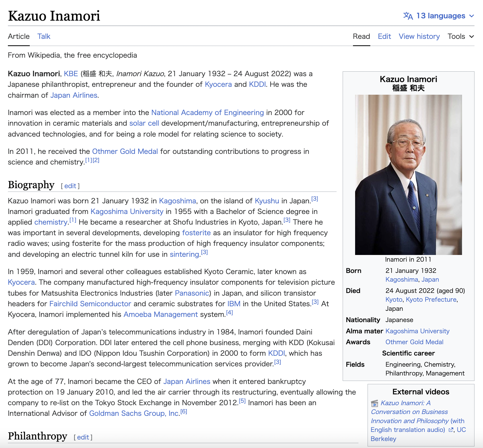483x448 pixels.
Task: Open the Othmer Gold Medal link in the intro
Action: 125,151
